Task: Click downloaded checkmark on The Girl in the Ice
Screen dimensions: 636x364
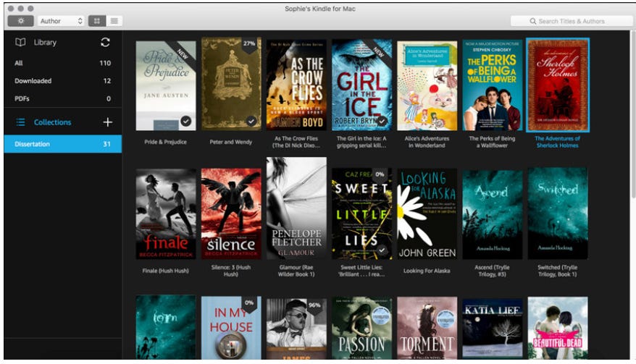Action: tap(382, 121)
